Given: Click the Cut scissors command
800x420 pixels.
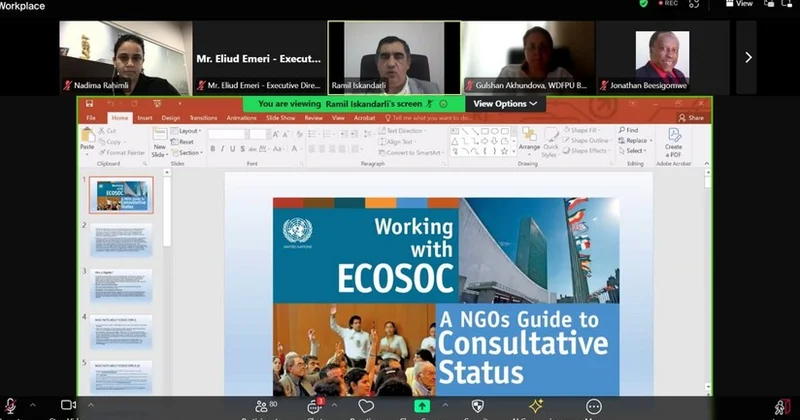Looking at the screenshot, I should click(107, 131).
